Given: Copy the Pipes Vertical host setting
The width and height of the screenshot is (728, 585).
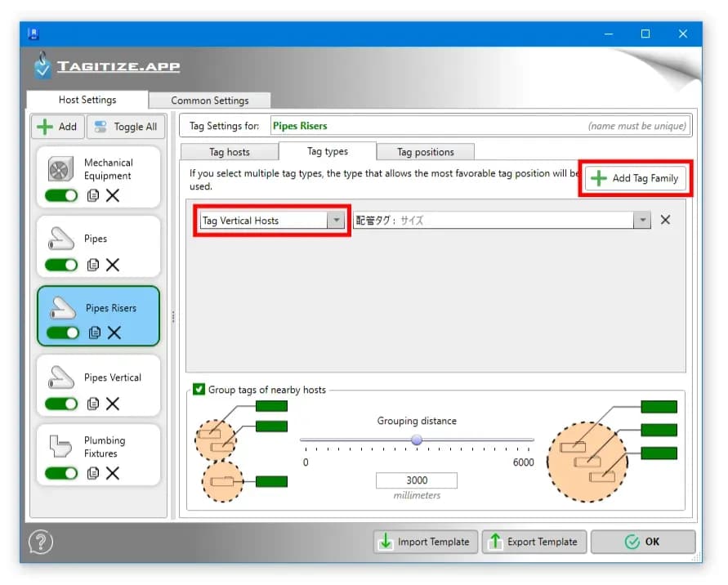Looking at the screenshot, I should click(93, 404).
